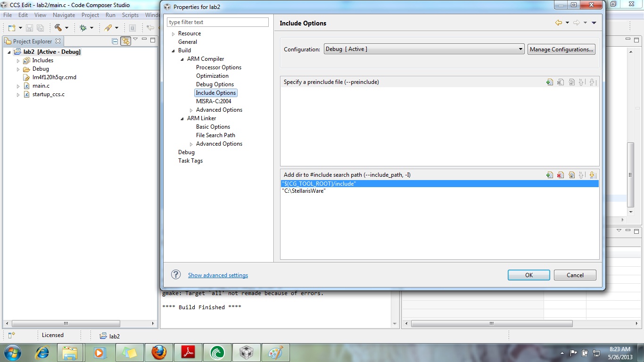The width and height of the screenshot is (644, 362).
Task: Expand Advanced Options under ARM Linker
Action: click(x=191, y=144)
